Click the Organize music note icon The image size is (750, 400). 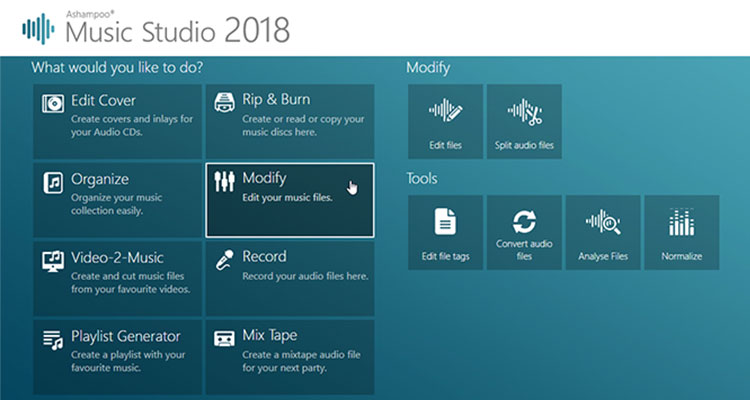pos(53,182)
